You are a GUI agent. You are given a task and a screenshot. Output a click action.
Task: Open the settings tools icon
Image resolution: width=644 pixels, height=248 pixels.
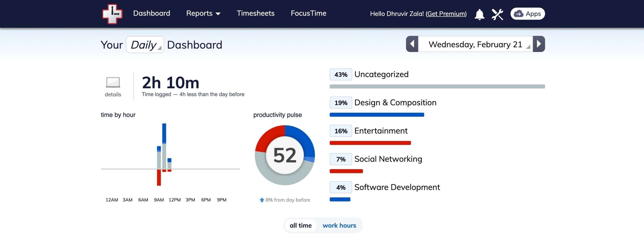point(497,14)
